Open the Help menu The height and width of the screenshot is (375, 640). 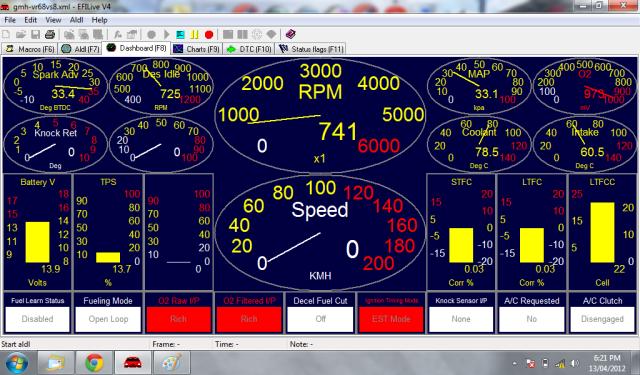(99, 20)
